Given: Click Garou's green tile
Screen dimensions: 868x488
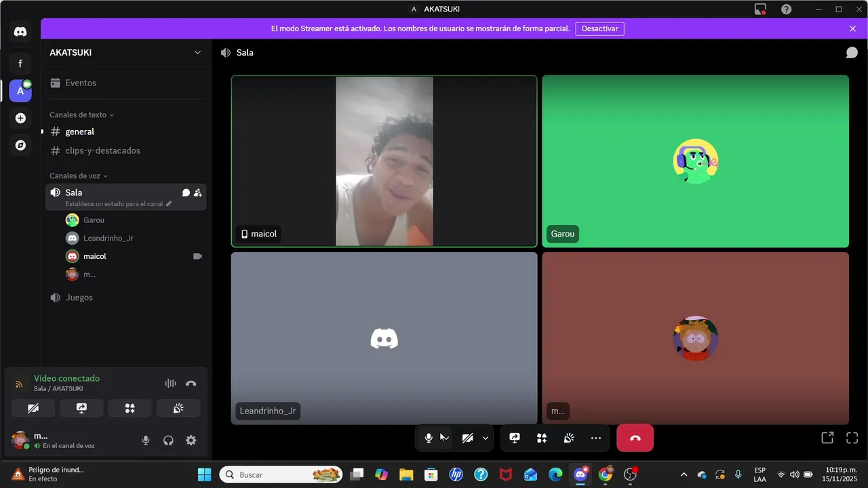Looking at the screenshot, I should [695, 161].
